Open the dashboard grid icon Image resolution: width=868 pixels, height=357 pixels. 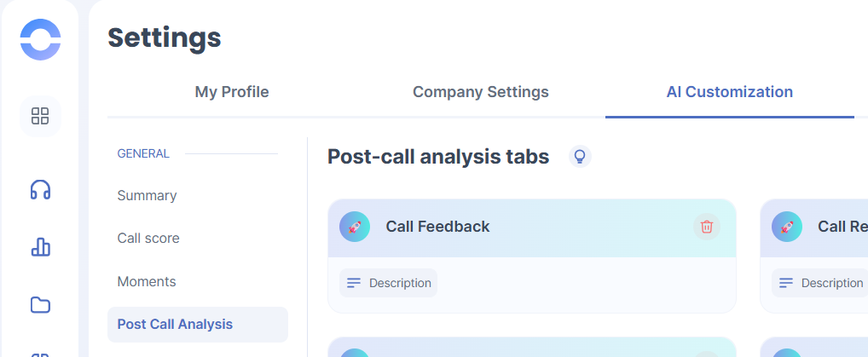pyautogui.click(x=40, y=116)
